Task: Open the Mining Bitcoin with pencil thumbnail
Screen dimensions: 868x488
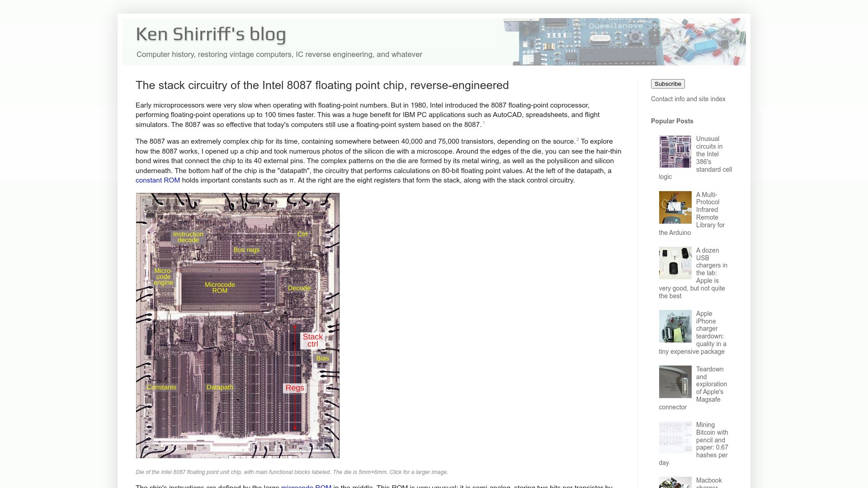Action: [x=675, y=437]
